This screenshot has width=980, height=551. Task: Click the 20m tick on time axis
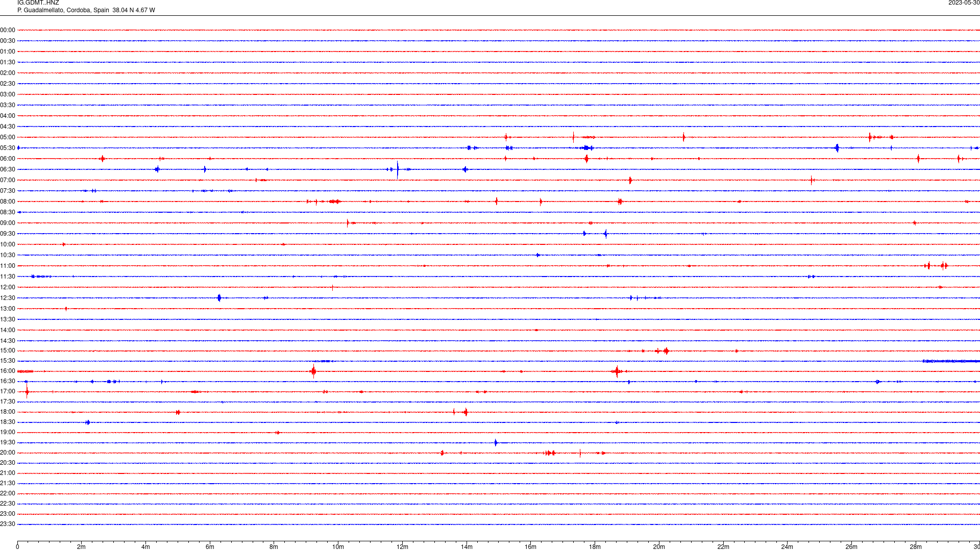click(659, 547)
